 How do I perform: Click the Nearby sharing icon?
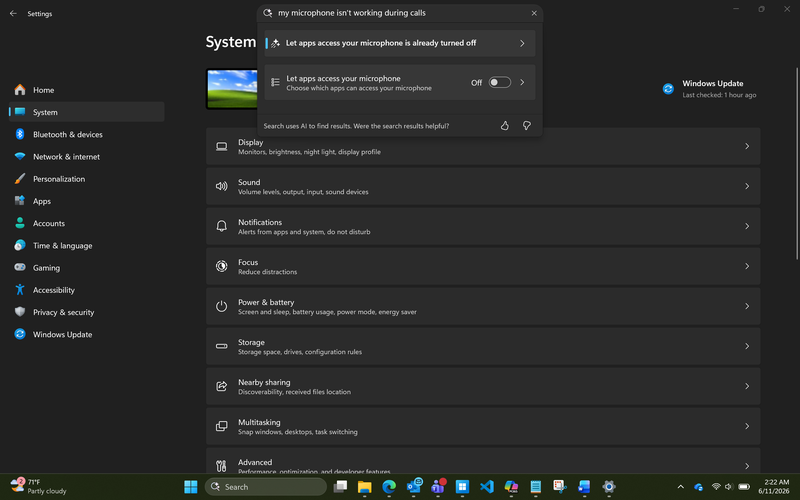[221, 386]
